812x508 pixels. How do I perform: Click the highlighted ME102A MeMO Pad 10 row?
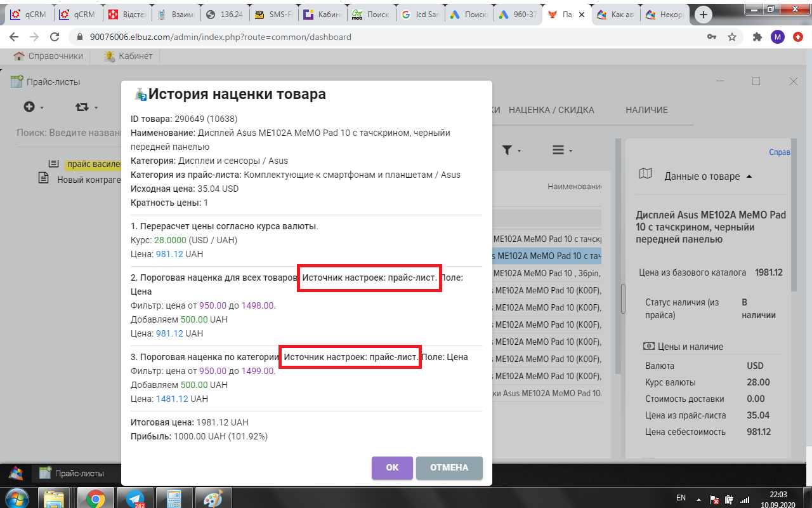[547, 257]
